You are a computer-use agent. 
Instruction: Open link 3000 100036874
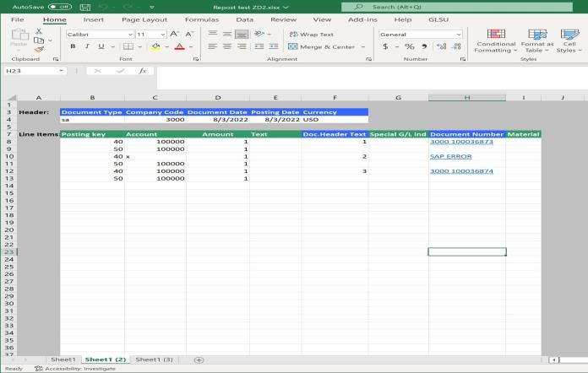tap(461, 170)
